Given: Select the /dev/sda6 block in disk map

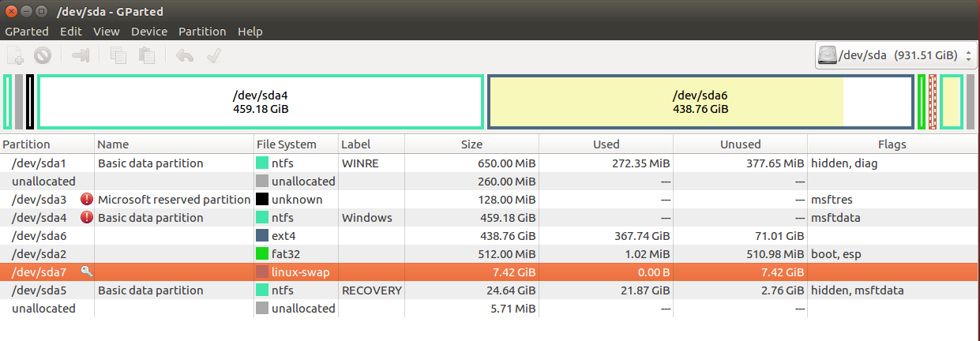Looking at the screenshot, I should point(700,102).
